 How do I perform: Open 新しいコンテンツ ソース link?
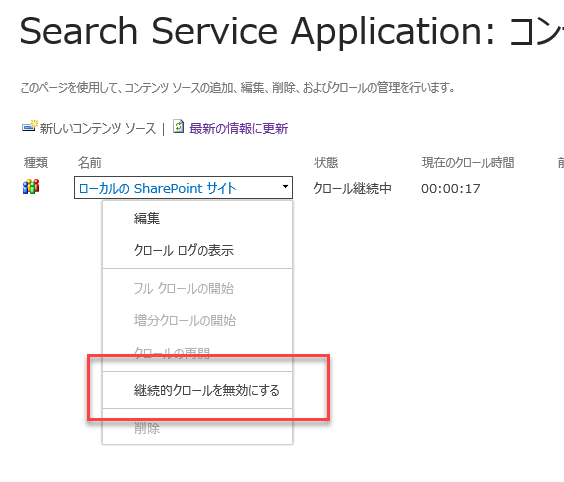click(x=97, y=128)
